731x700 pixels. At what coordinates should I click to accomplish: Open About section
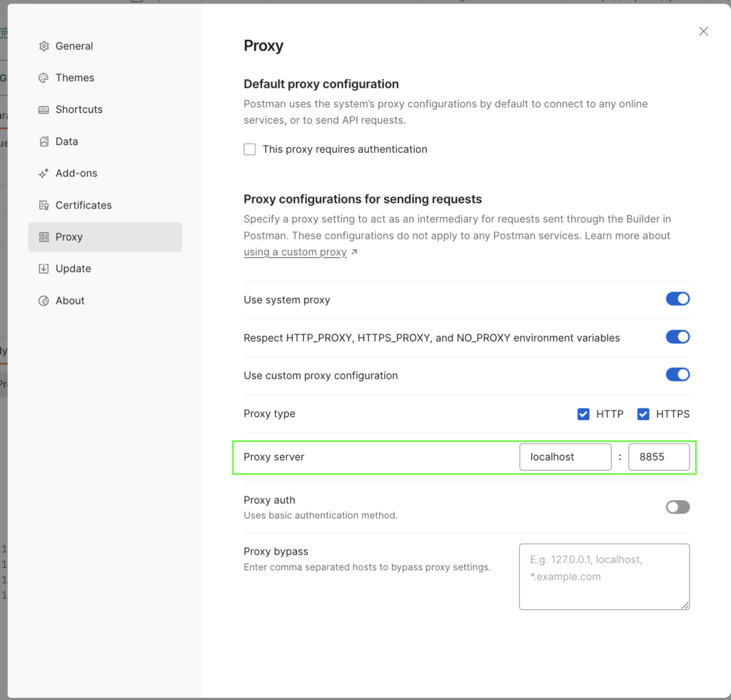[105, 301]
